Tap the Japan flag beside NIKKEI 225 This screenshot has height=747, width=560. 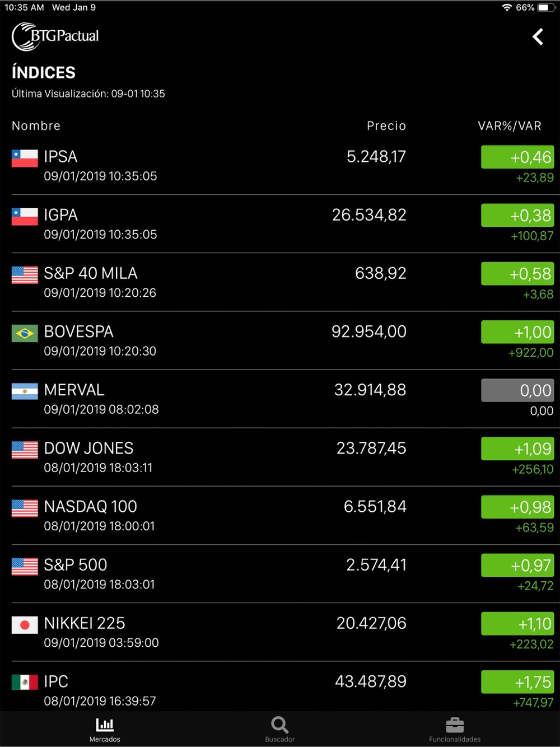25,625
